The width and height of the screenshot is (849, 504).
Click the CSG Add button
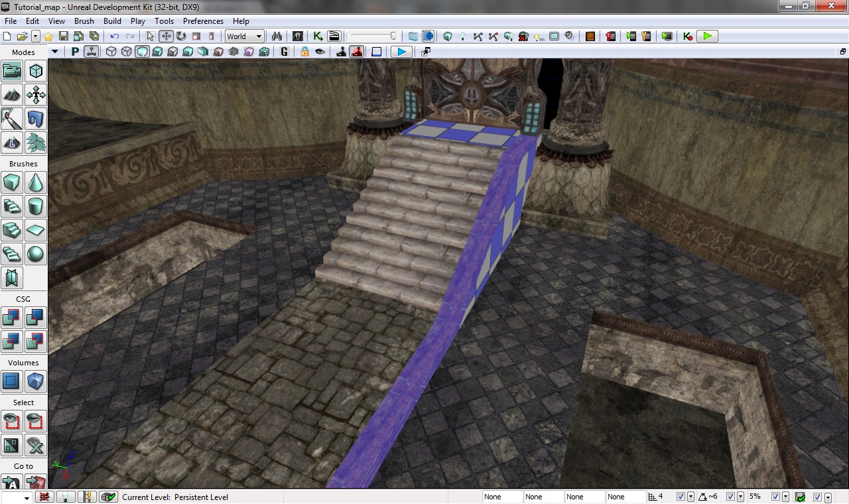[x=12, y=318]
